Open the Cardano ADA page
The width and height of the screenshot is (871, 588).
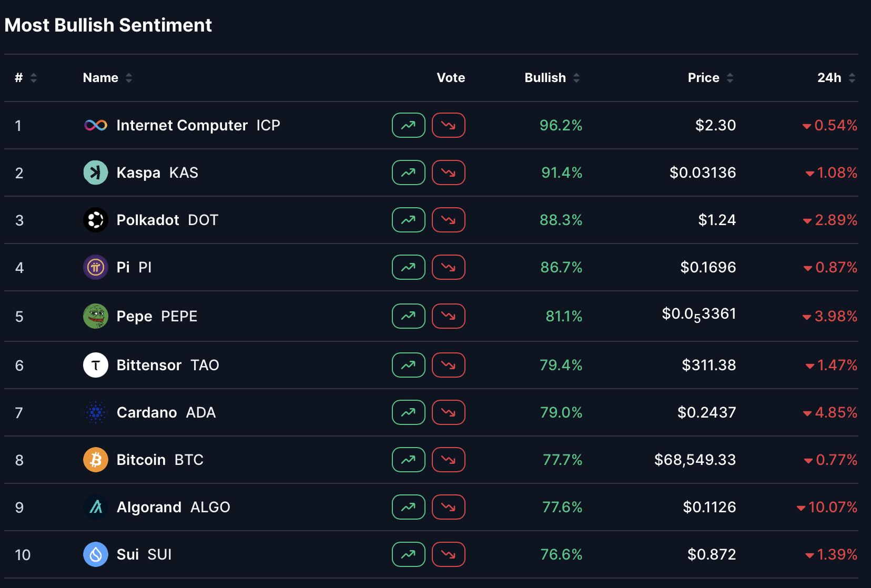[x=147, y=412]
